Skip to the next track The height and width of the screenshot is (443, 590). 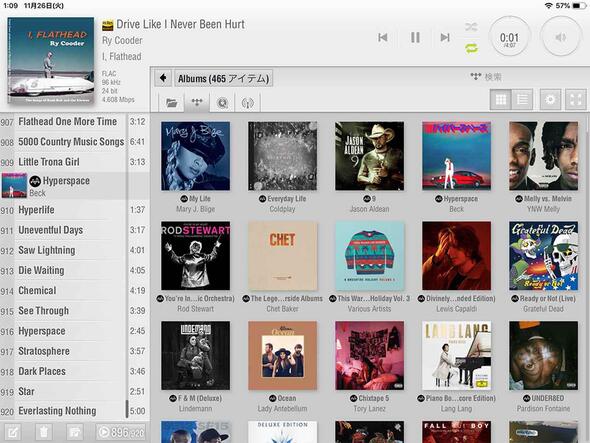(x=445, y=37)
